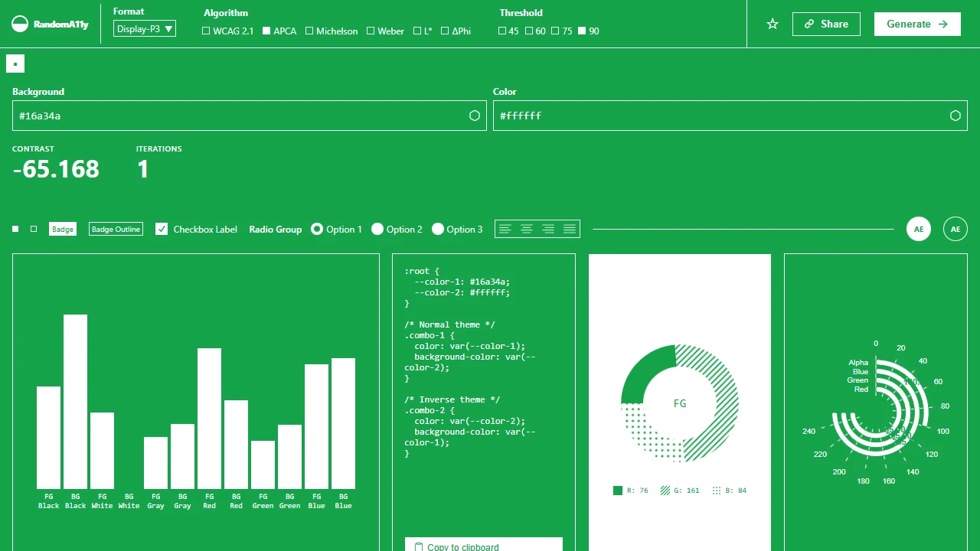
Task: Click the Badge Outline button
Action: 116,229
